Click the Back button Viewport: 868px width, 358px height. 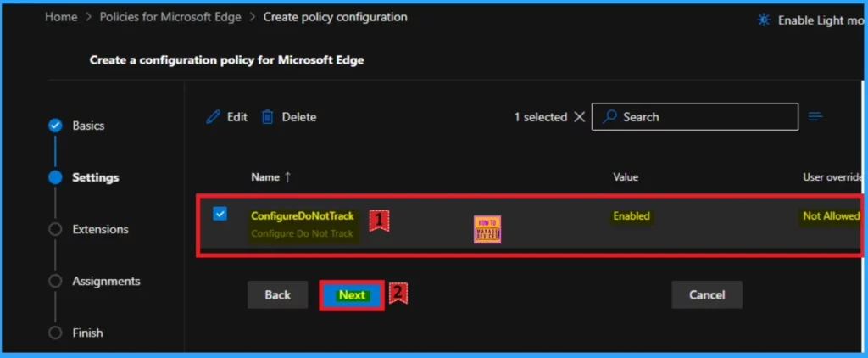277,295
